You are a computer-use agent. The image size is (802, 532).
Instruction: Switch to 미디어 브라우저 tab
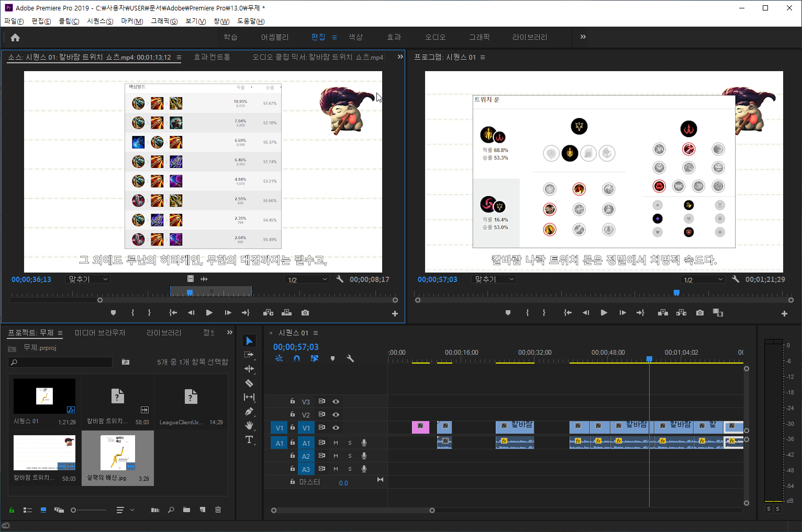(100, 333)
